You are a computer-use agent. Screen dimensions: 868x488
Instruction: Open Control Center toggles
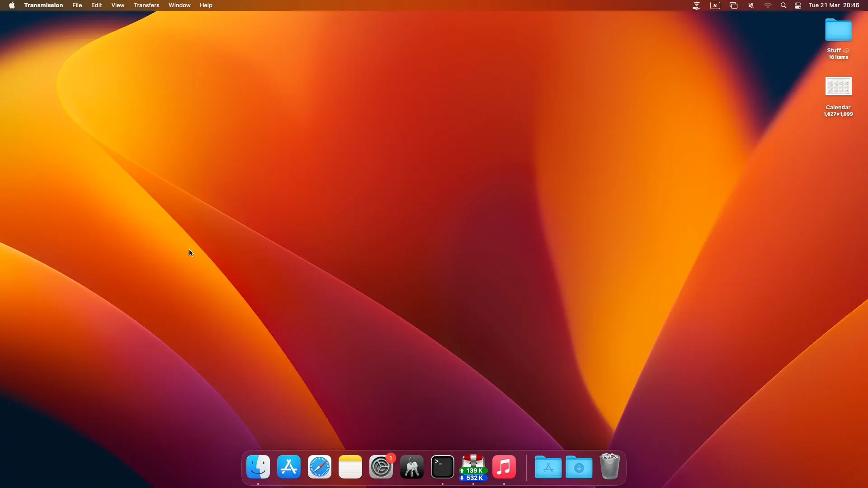click(798, 5)
